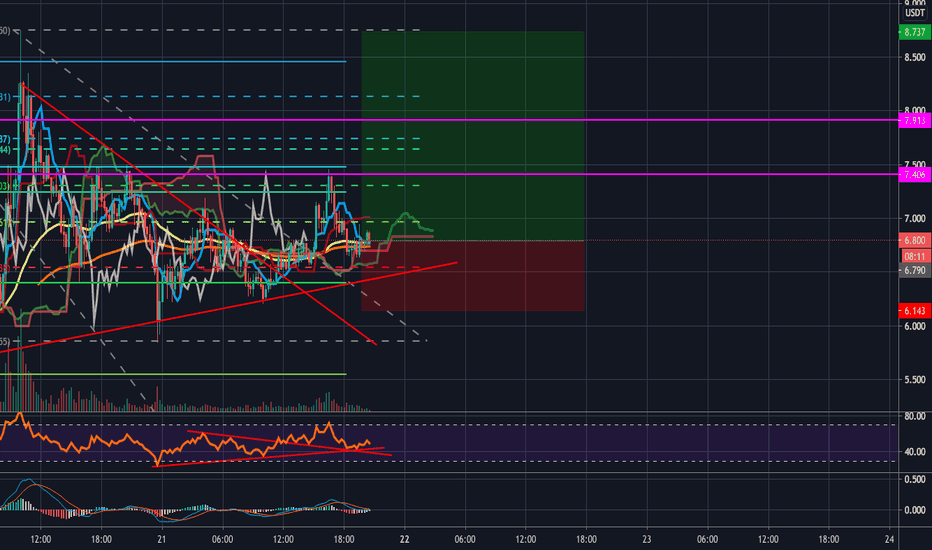Click the 22 date label on time axis
The width and height of the screenshot is (932, 550).
pos(405,539)
